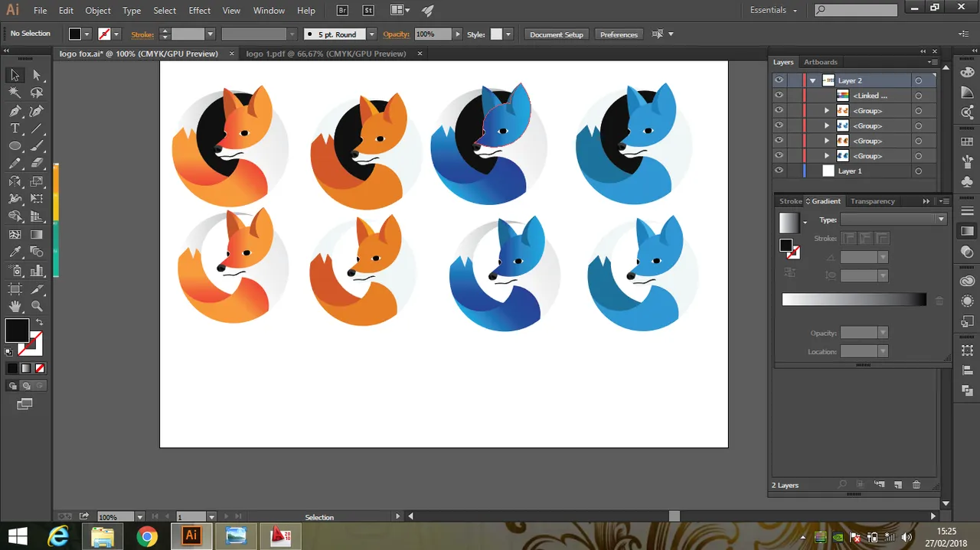Viewport: 980px width, 550px height.
Task: Select the Zoom tool
Action: [37, 306]
